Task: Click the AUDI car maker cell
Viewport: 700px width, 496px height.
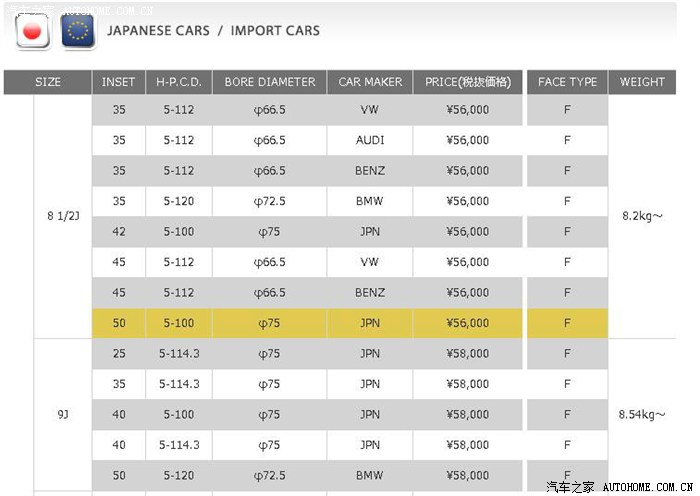Action: click(x=370, y=140)
